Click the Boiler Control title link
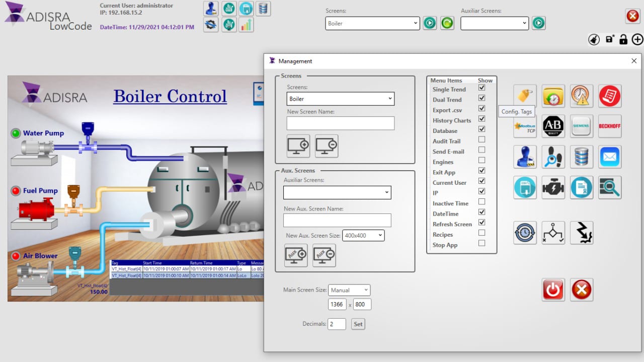 [x=170, y=96]
